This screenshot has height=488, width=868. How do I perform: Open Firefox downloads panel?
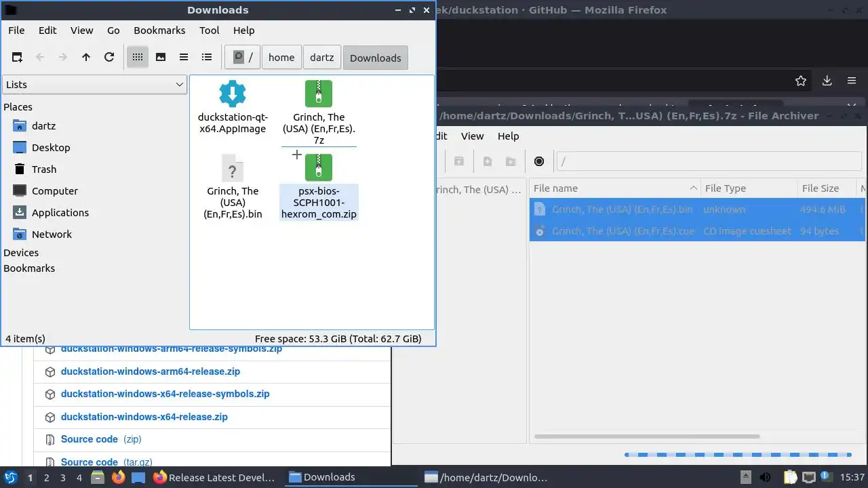coord(827,81)
